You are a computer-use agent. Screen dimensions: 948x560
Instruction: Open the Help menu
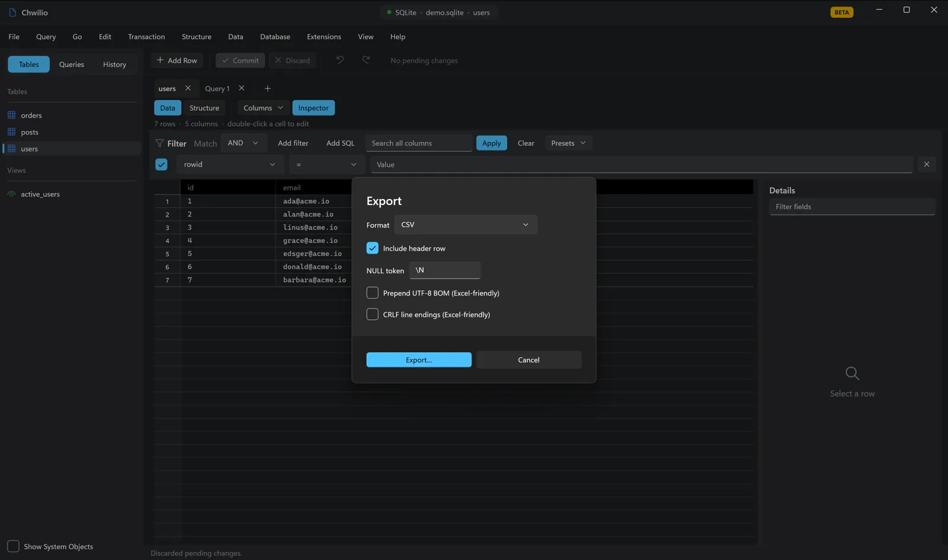(398, 37)
